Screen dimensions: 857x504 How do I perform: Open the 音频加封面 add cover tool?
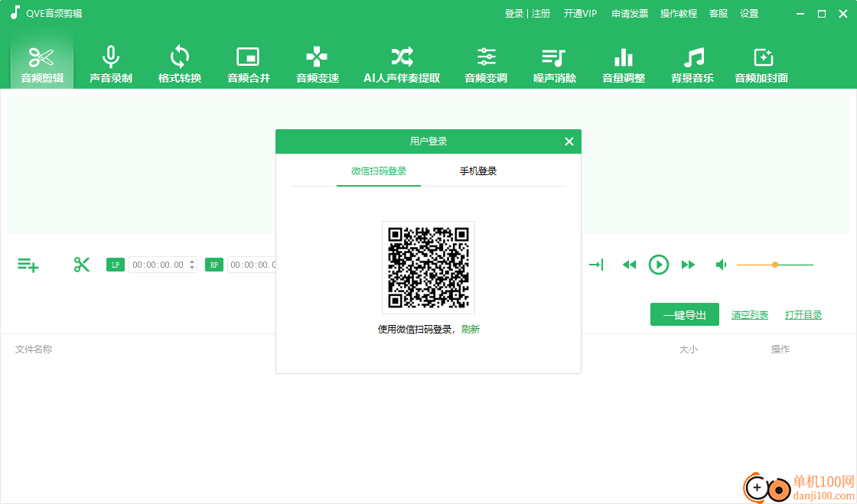tap(761, 64)
